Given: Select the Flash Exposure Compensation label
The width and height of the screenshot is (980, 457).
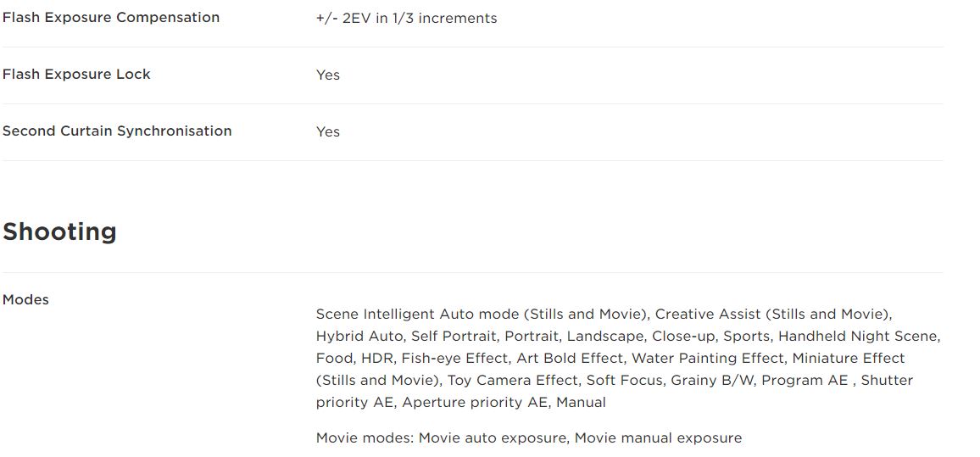Looking at the screenshot, I should click(x=111, y=18).
